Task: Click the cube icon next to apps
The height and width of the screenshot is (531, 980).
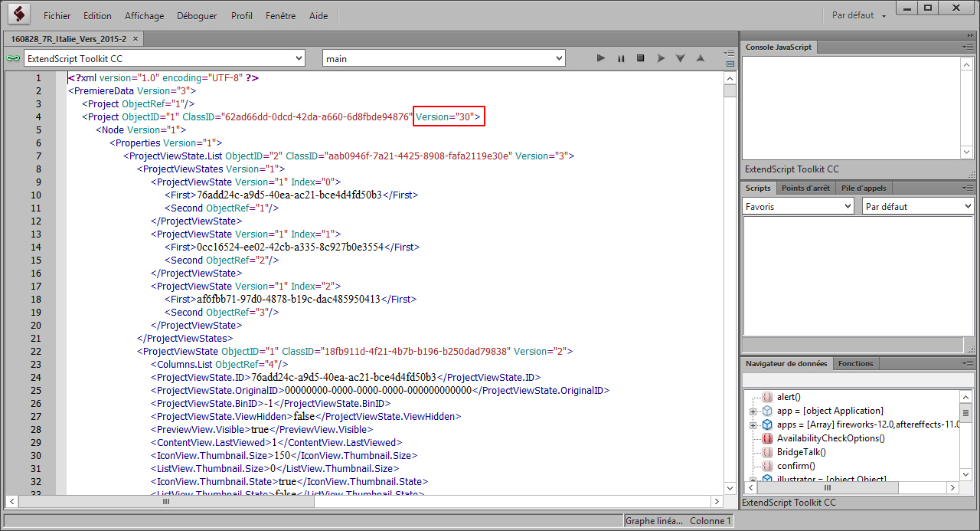Action: click(x=767, y=424)
